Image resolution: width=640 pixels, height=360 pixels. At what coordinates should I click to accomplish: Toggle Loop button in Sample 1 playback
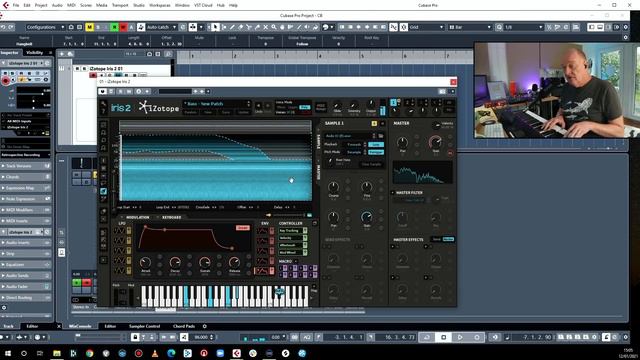coord(376,144)
